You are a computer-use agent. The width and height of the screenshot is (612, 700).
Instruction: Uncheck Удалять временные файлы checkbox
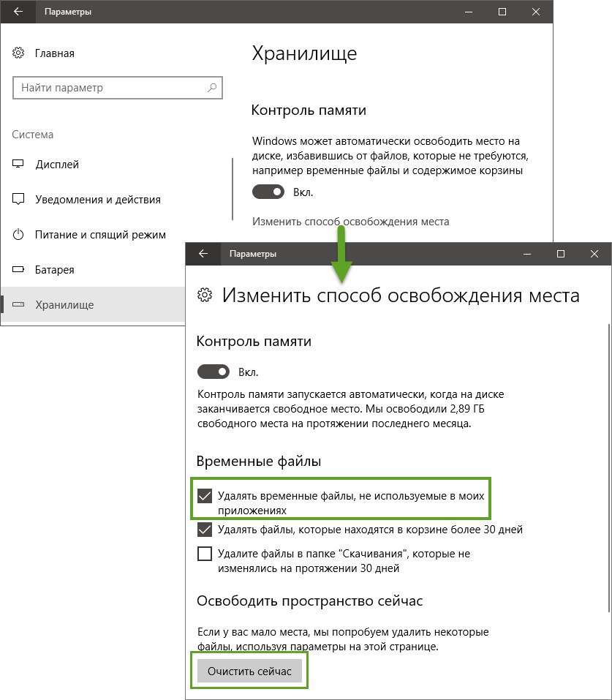click(x=205, y=495)
